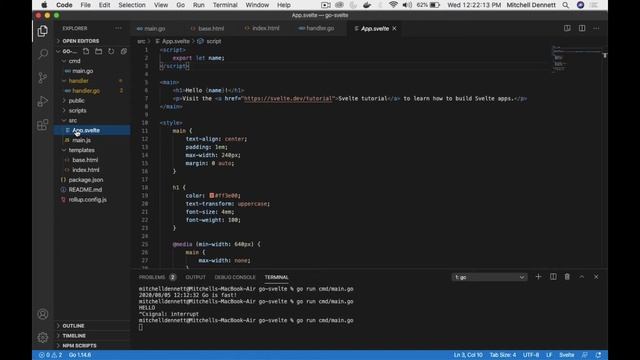This screenshot has height=360, width=640.
Task: Open the Source Control view
Action: [x=42, y=78]
